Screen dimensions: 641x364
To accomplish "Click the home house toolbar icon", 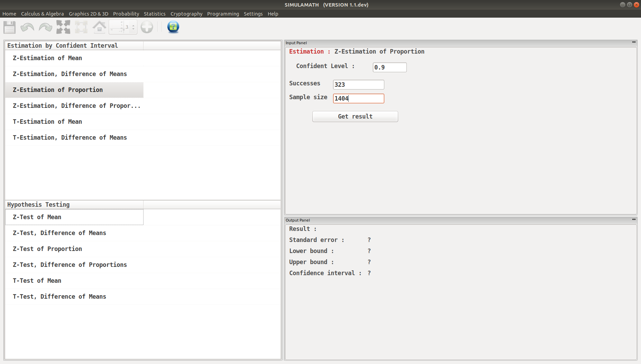I will tap(99, 27).
